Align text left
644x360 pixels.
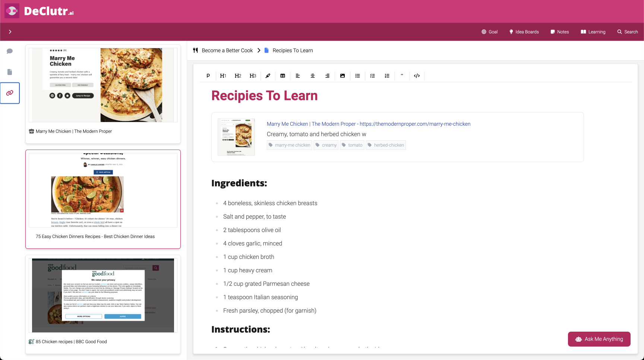pos(297,76)
